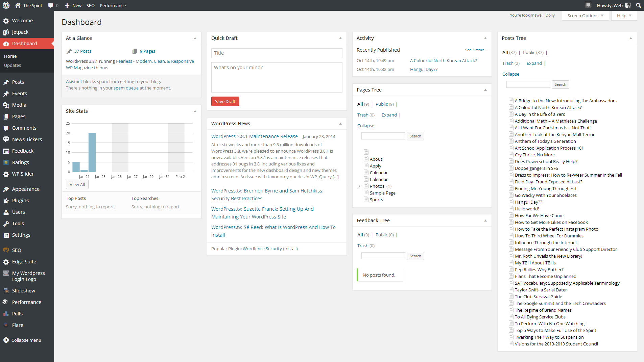Click the Pages icon in sidebar
This screenshot has height=362, width=644.
(x=6, y=117)
